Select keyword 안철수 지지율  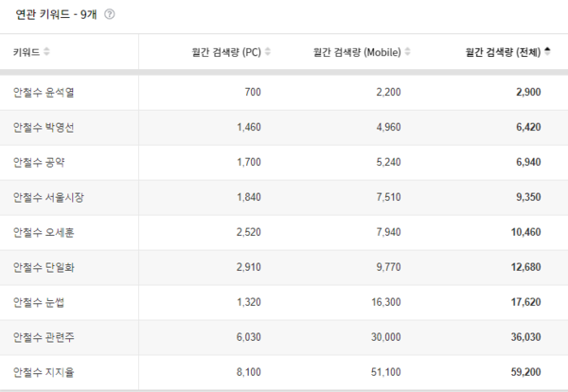pos(44,372)
